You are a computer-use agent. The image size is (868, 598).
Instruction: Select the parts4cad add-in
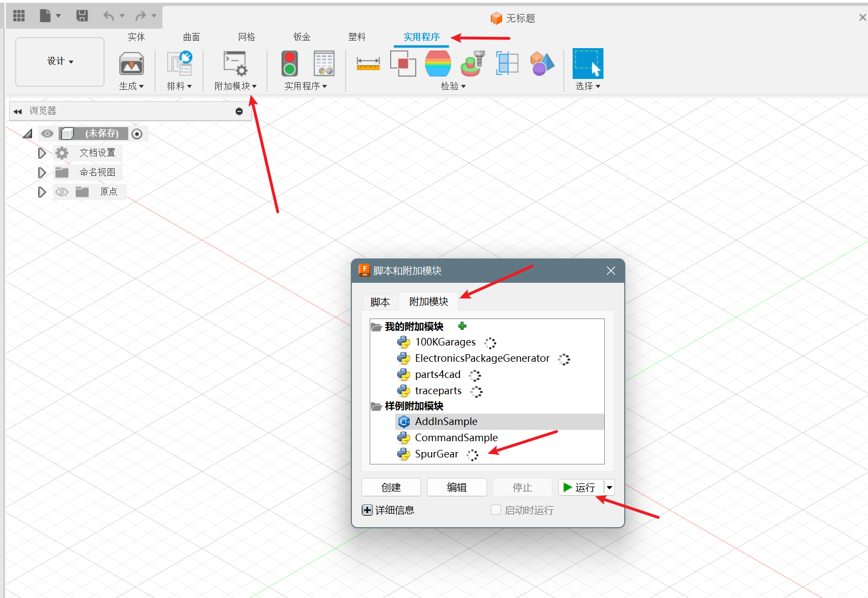(x=438, y=374)
